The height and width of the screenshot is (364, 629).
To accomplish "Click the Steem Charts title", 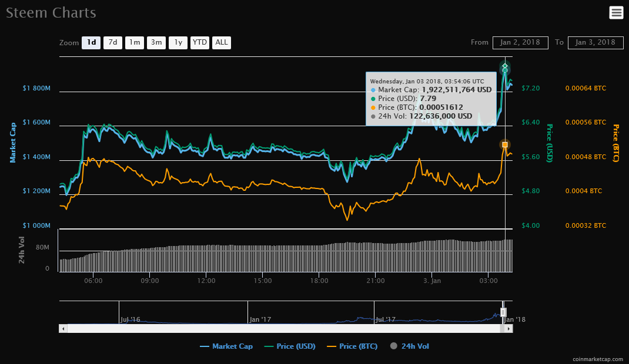I will point(51,13).
